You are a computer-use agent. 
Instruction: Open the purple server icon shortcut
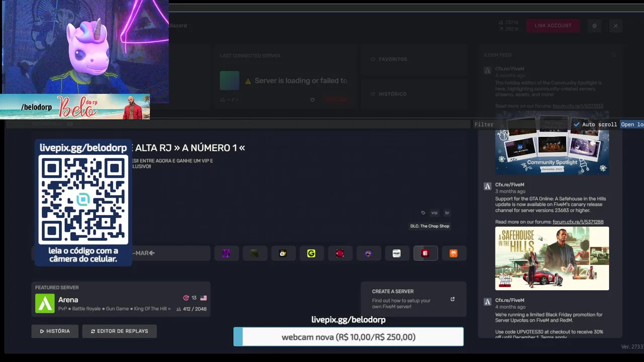click(226, 253)
